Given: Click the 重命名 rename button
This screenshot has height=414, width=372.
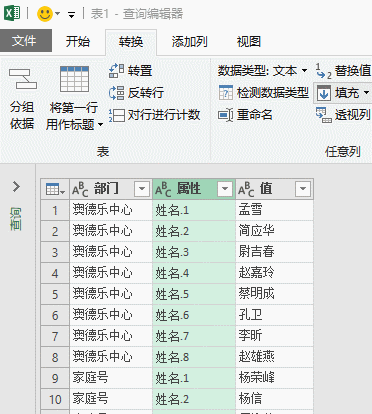Looking at the screenshot, I should (x=245, y=115).
